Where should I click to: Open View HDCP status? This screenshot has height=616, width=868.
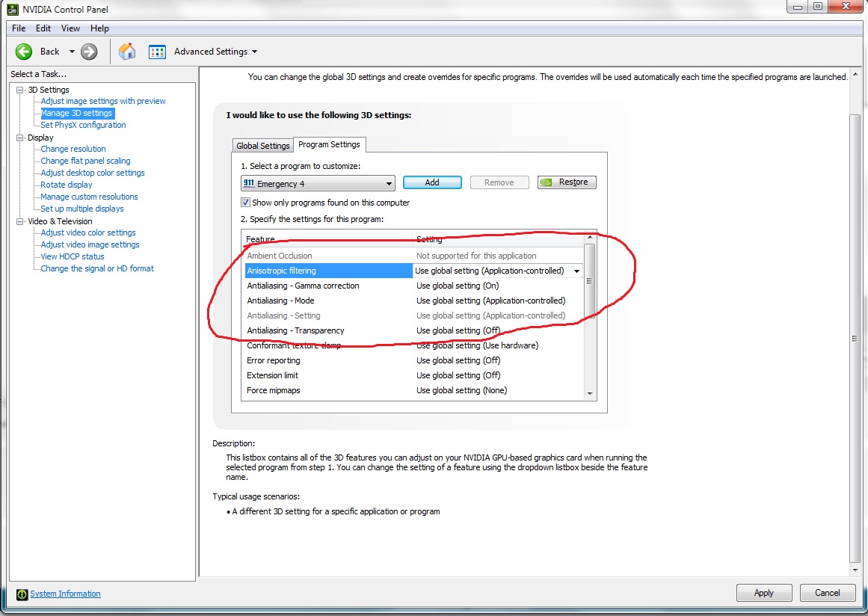(x=73, y=257)
